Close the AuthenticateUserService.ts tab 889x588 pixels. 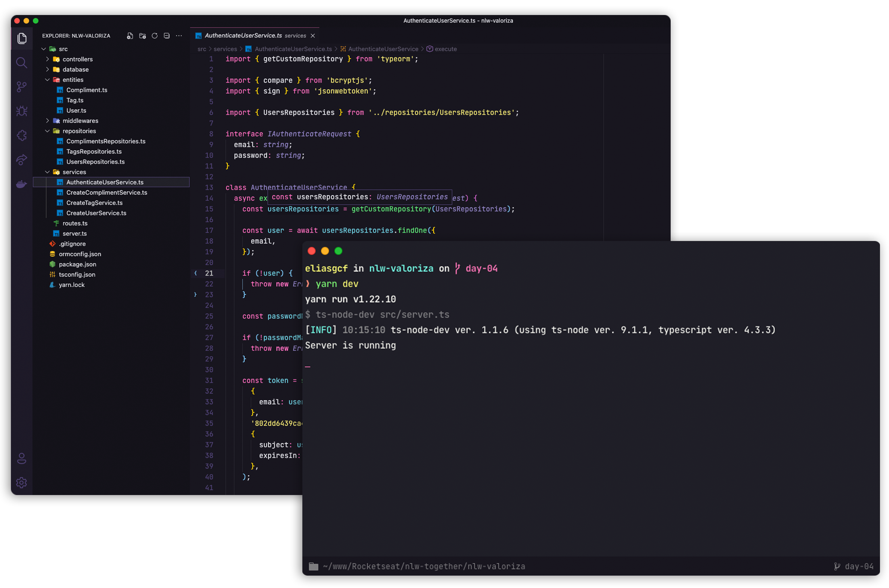coord(312,36)
